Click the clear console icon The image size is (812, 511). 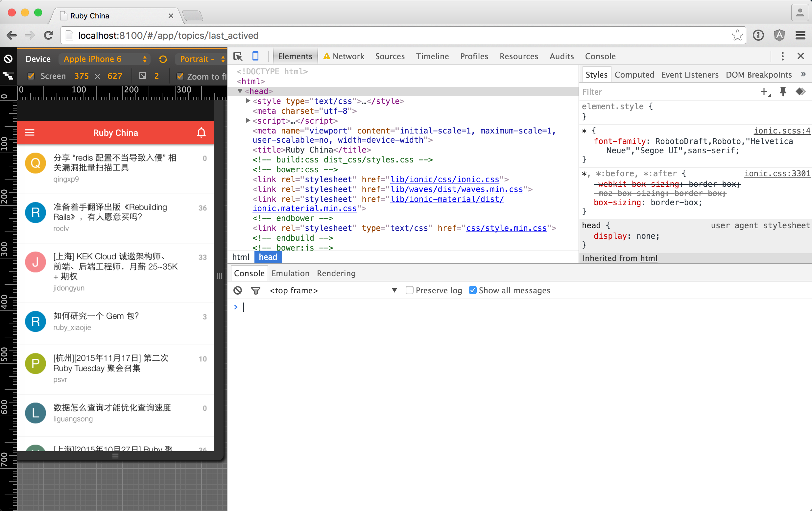tap(238, 290)
